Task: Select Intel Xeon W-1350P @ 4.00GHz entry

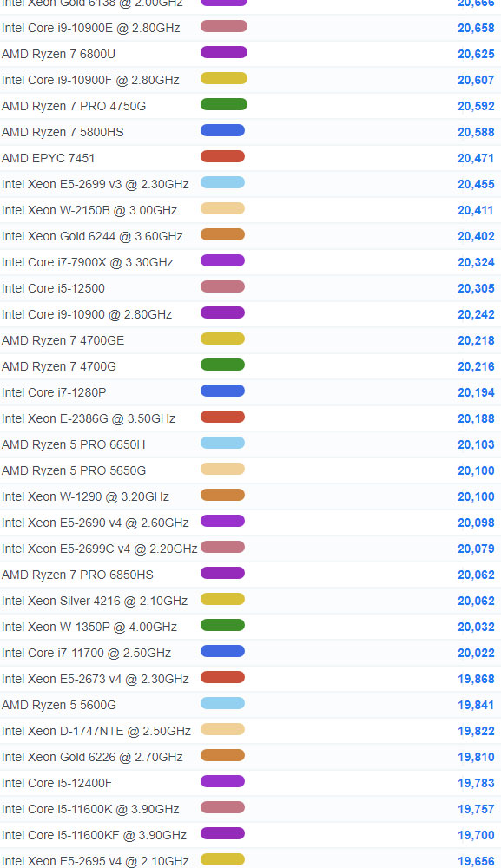Action: pos(89,626)
